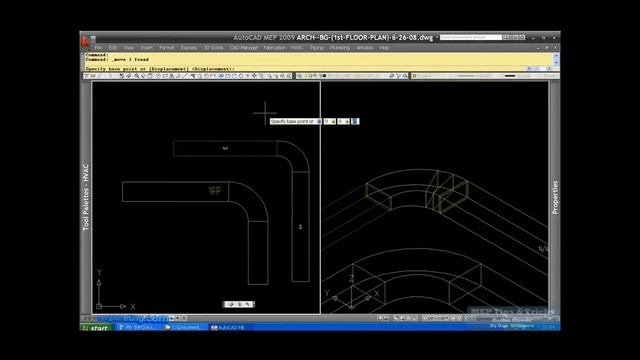640x360 pixels.
Task: Open the 3D Solids menu
Action: point(214,48)
